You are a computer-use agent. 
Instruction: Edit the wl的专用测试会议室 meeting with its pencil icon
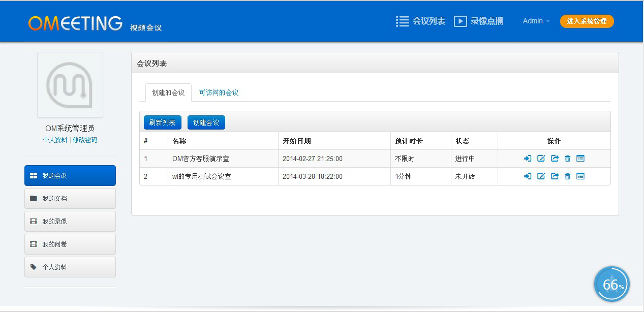(541, 176)
